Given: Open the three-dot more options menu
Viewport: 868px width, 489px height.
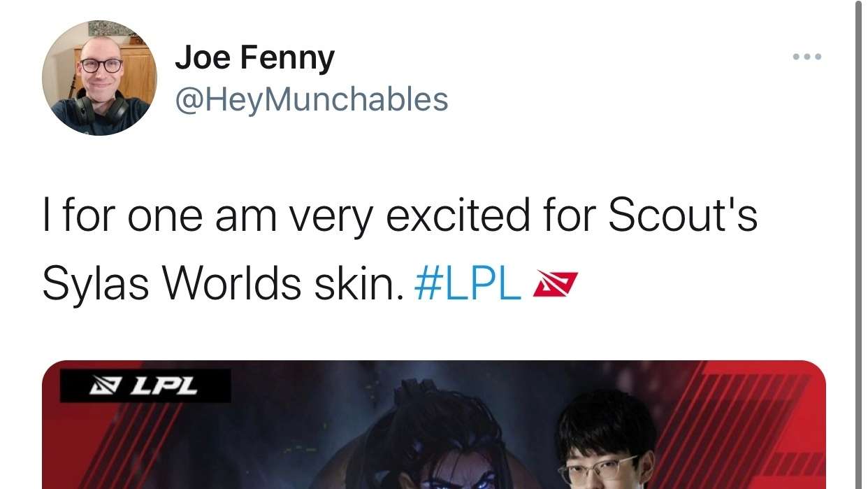Looking at the screenshot, I should pos(807,57).
